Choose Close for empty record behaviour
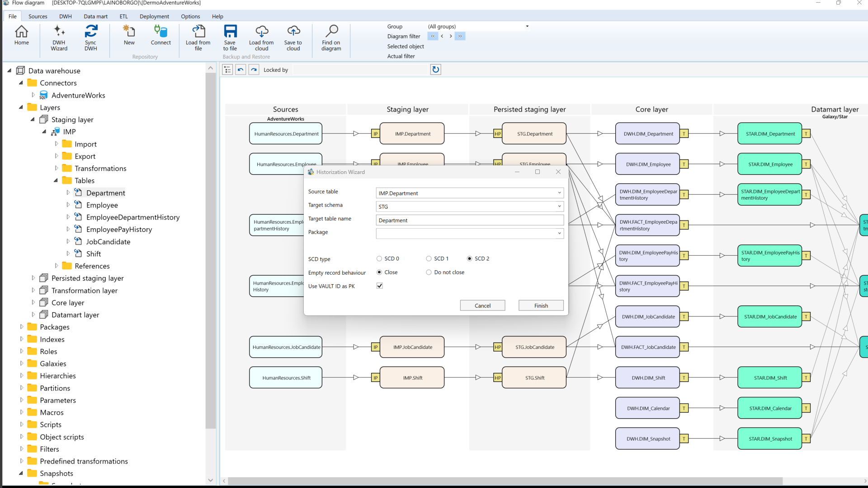Image resolution: width=868 pixels, height=488 pixels. [379, 272]
